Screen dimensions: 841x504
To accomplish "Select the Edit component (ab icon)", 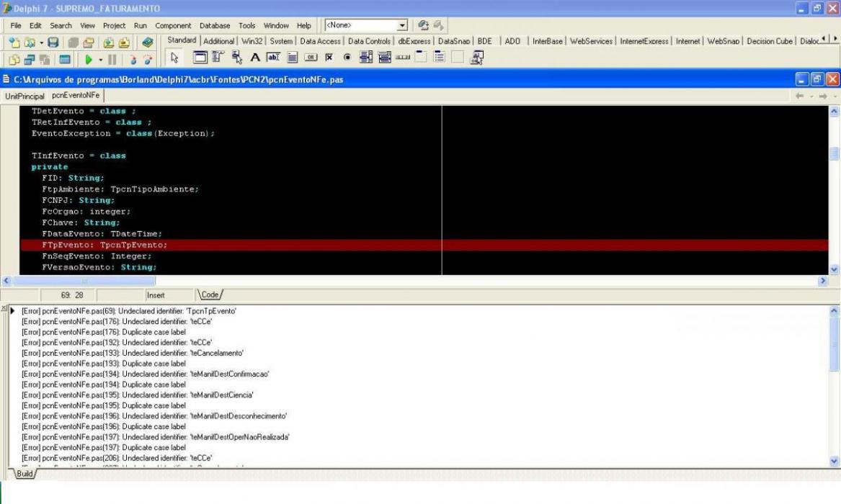I will (x=274, y=58).
